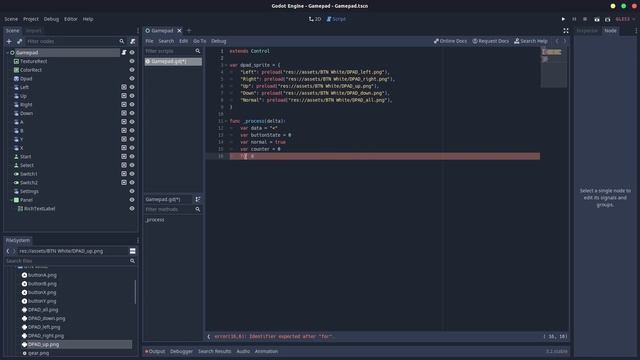The image size is (640, 360).
Task: Go forward in FileSystem path history
Action: coord(14,251)
